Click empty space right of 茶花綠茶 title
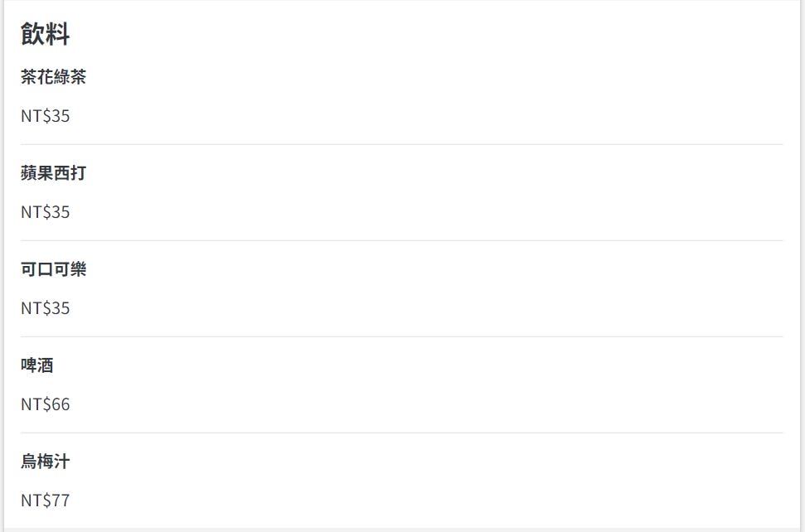Screen dimensions: 805x532 pos(435,77)
